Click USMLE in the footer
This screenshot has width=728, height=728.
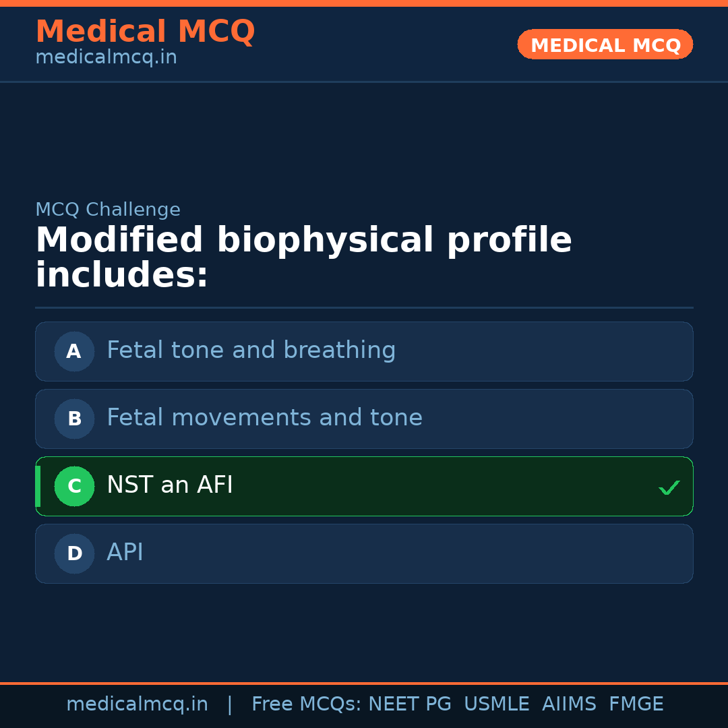(x=497, y=704)
